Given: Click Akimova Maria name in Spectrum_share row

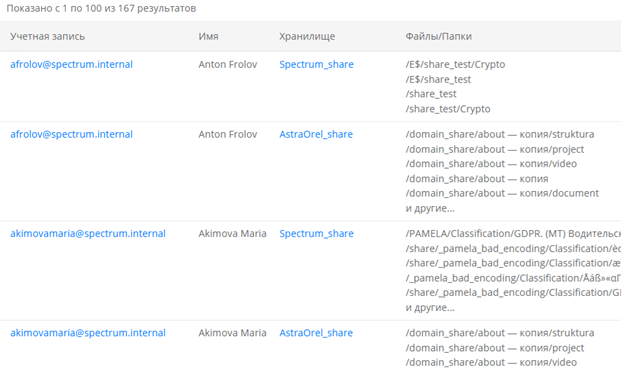Looking at the screenshot, I should pyautogui.click(x=232, y=234).
